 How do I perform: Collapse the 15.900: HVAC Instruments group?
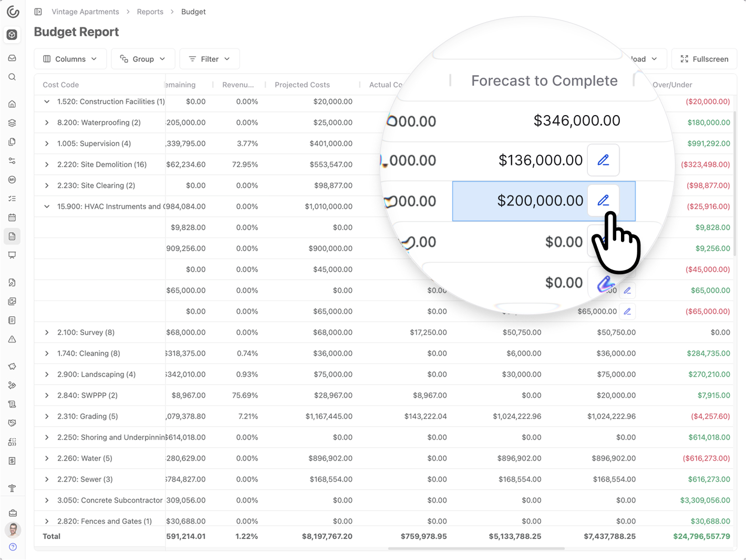pyautogui.click(x=46, y=206)
